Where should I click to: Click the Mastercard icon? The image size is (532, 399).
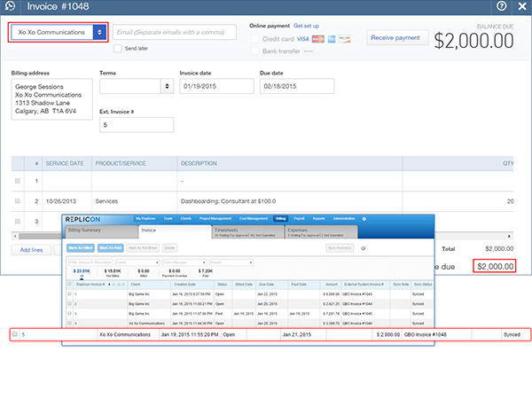click(x=318, y=39)
